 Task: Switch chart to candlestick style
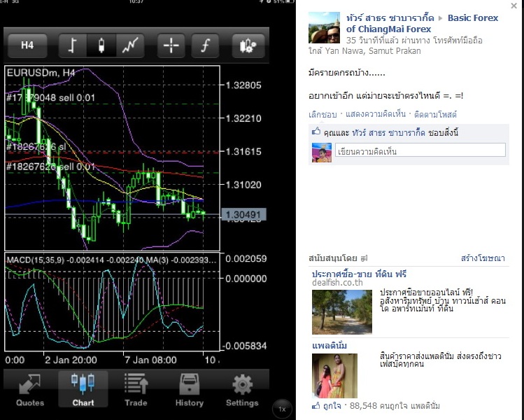tap(101, 45)
